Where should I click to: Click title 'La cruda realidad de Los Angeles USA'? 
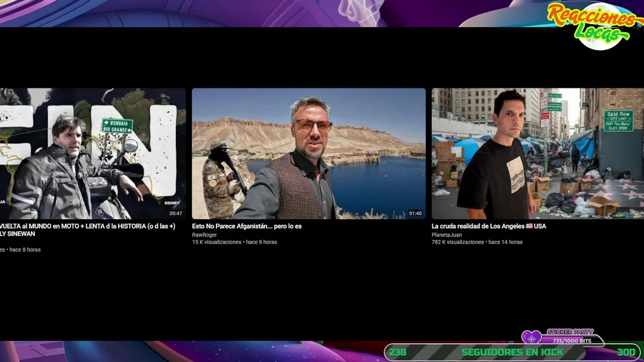[489, 226]
